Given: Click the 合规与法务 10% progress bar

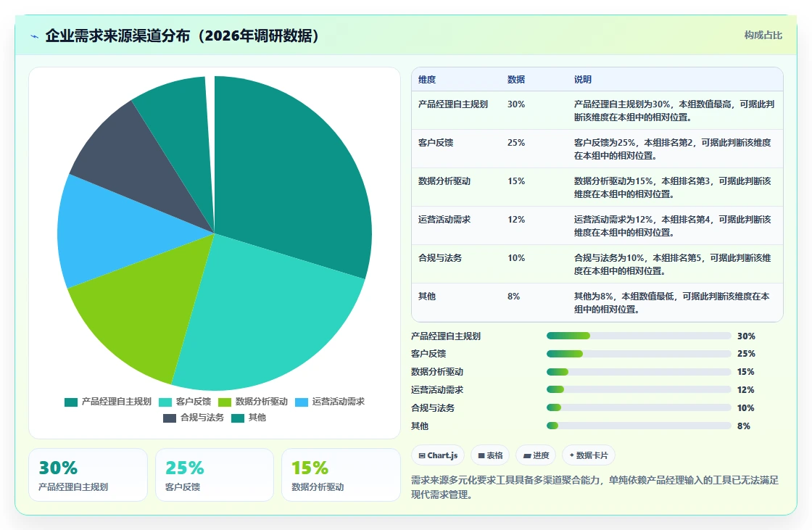Looking at the screenshot, I should pyautogui.click(x=639, y=407).
